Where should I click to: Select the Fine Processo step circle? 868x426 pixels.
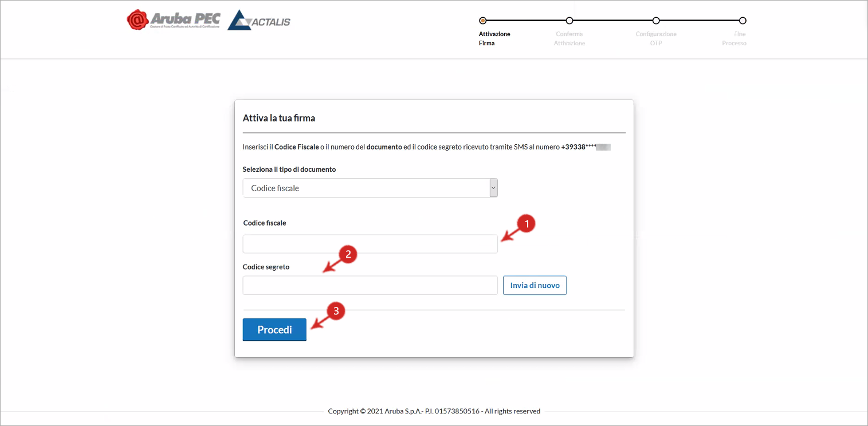point(743,21)
